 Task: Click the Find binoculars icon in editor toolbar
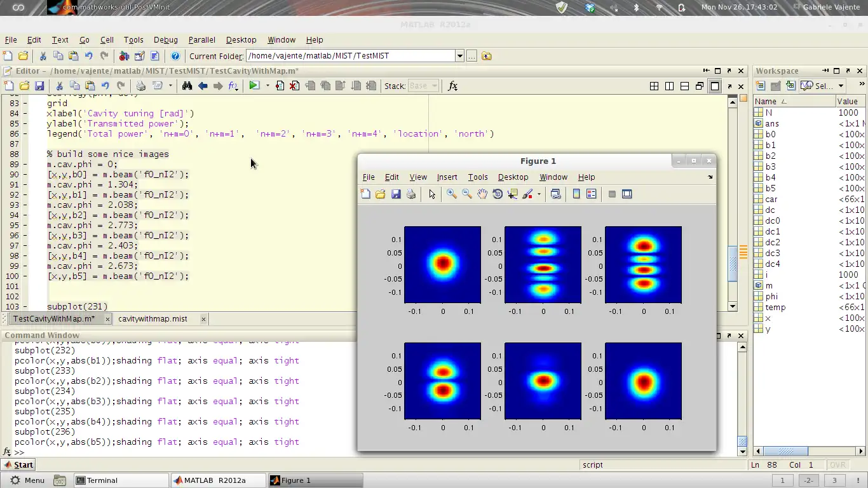(187, 86)
